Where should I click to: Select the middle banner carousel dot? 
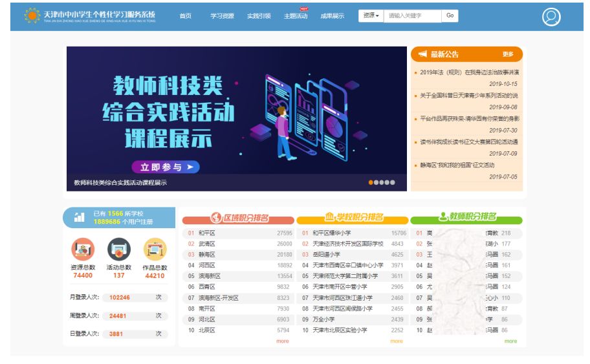point(382,182)
